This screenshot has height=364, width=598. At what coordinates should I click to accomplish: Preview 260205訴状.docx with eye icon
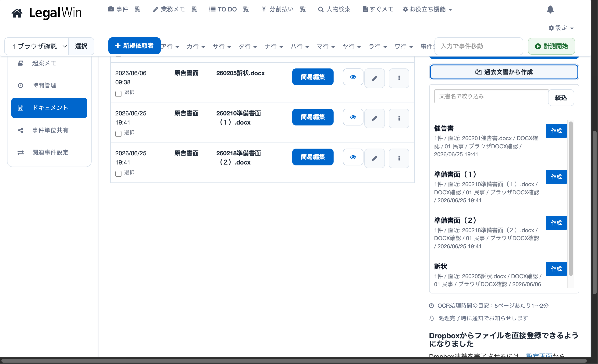point(353,77)
